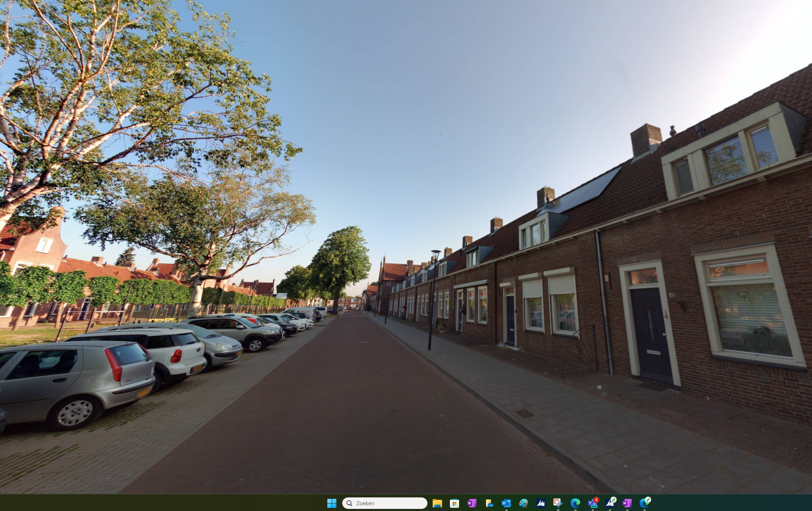
Task: Click the Zoeken search box
Action: coord(384,503)
